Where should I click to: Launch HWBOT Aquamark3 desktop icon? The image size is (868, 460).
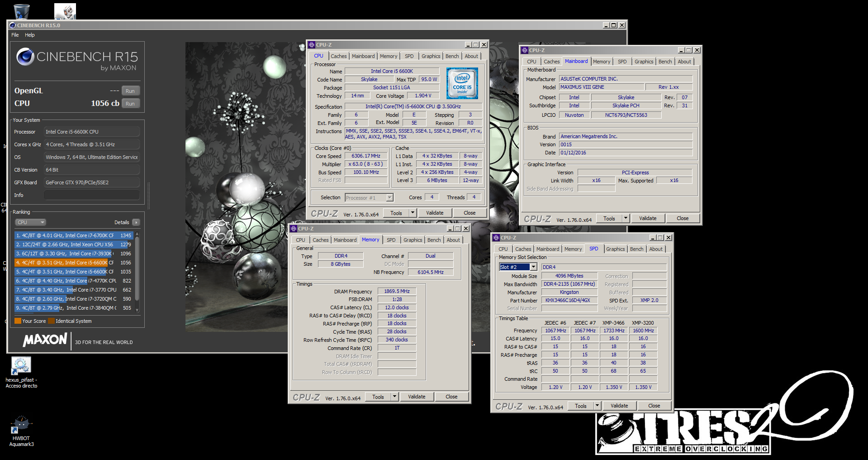point(21,425)
